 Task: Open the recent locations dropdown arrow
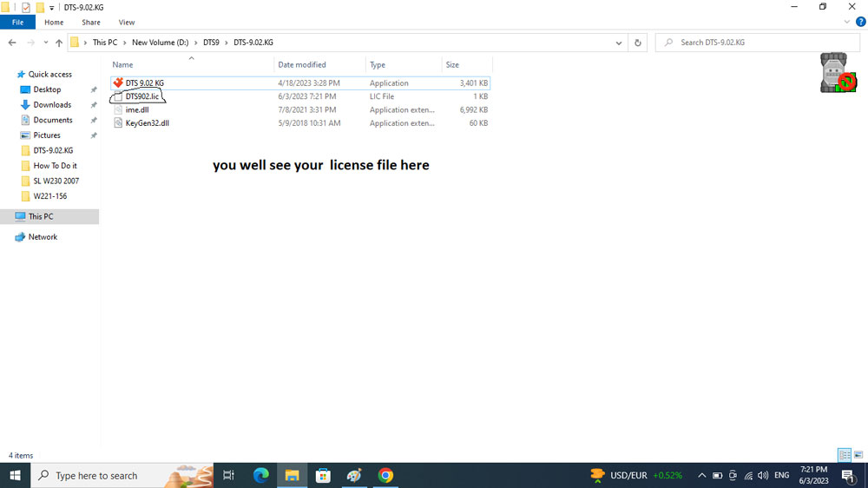(x=44, y=43)
